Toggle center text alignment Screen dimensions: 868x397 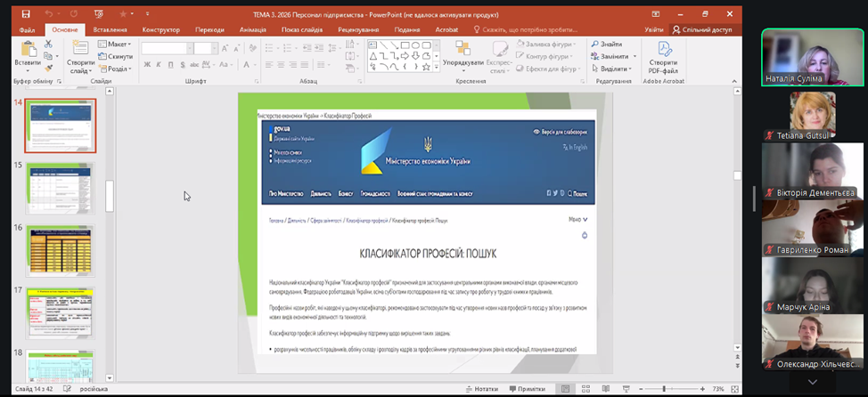pos(283,65)
